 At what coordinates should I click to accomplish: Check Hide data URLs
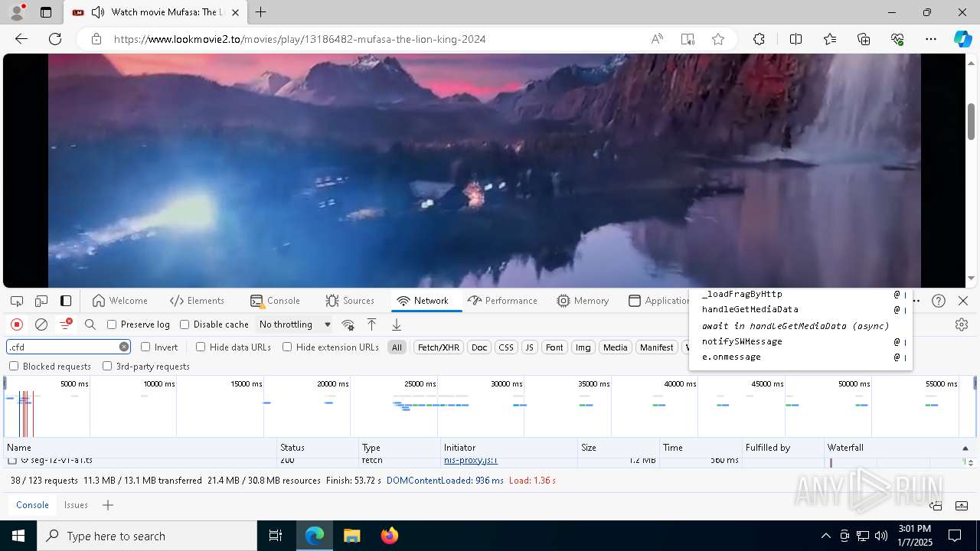click(201, 347)
